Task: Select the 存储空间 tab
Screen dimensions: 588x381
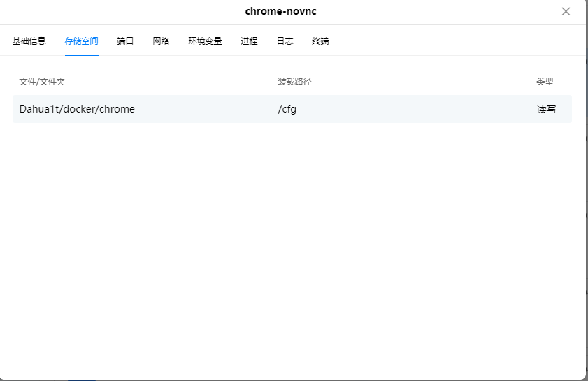Action: click(x=81, y=41)
